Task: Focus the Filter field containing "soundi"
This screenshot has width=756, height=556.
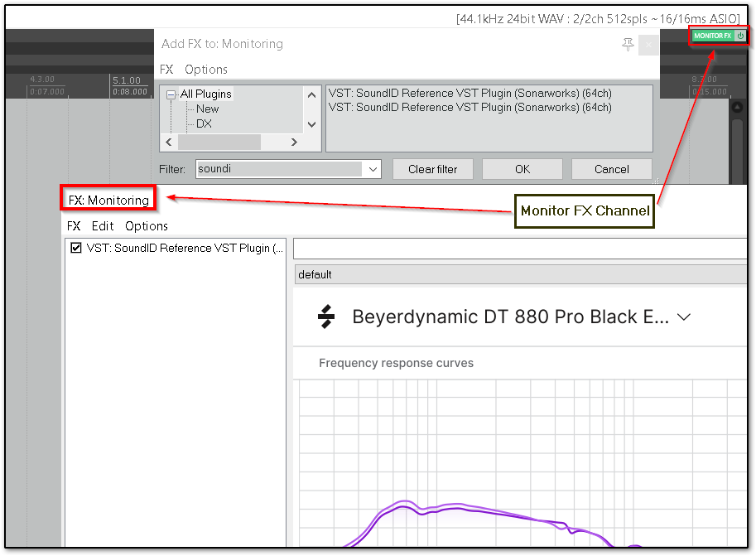Action: [x=279, y=169]
